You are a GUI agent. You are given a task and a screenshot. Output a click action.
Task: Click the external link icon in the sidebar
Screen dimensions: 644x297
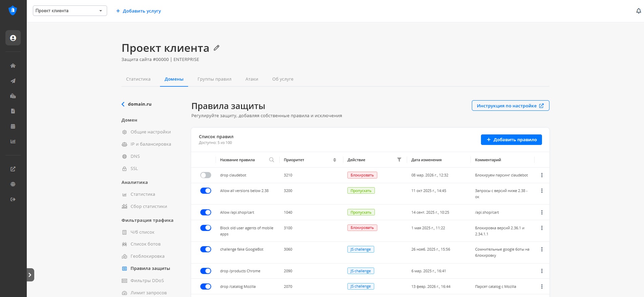coord(13,169)
